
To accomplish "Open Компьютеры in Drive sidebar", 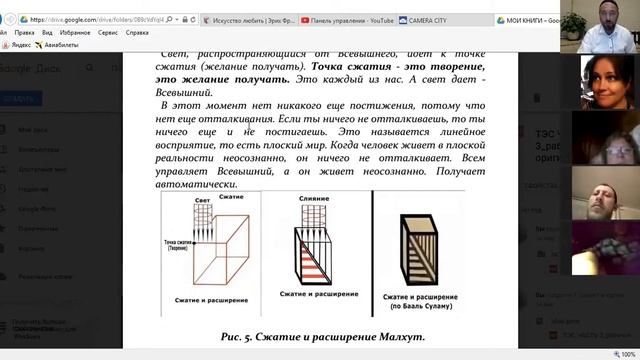I will pyautogui.click(x=38, y=150).
